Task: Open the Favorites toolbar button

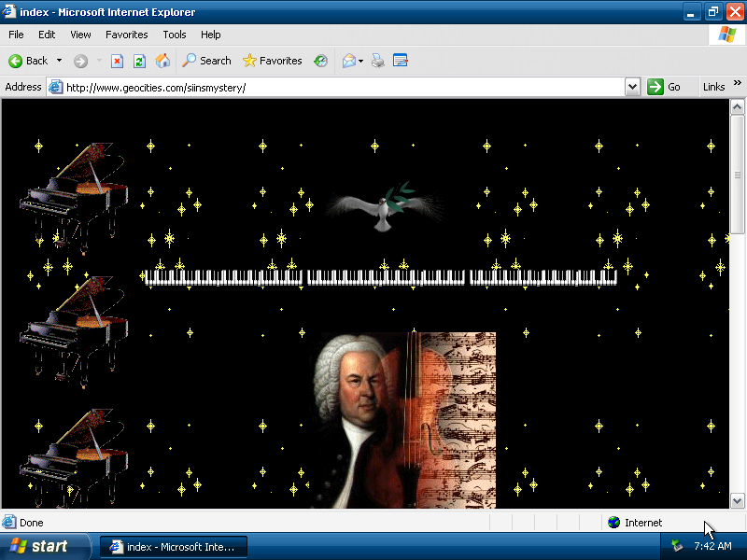Action: coord(272,61)
